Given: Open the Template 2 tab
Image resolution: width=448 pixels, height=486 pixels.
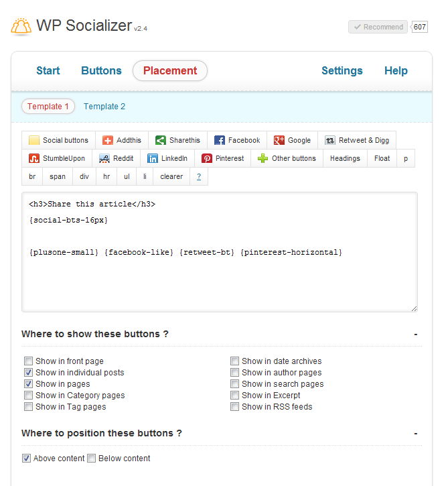Looking at the screenshot, I should 104,107.
